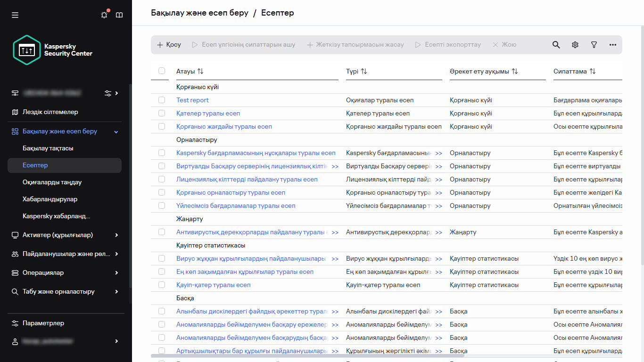Select checkbox for Қауіп-қатер туралы есеп
The width and height of the screenshot is (644, 362).
click(162, 285)
